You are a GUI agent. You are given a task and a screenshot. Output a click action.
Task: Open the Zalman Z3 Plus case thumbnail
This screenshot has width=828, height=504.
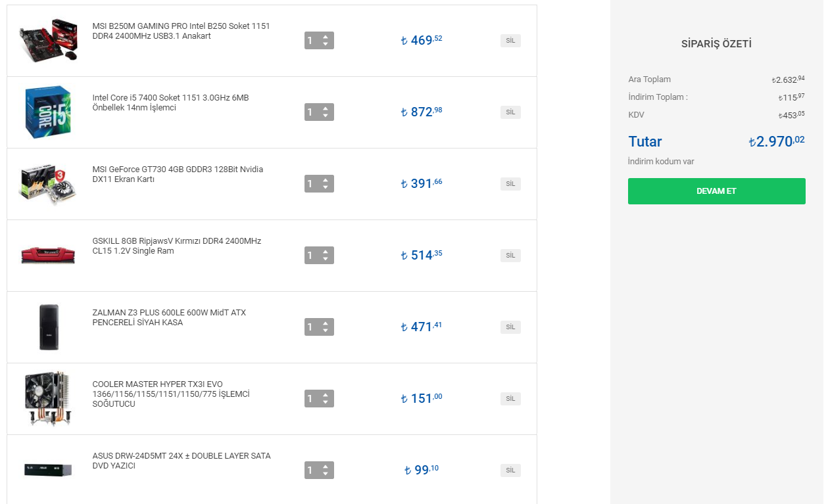point(49,327)
